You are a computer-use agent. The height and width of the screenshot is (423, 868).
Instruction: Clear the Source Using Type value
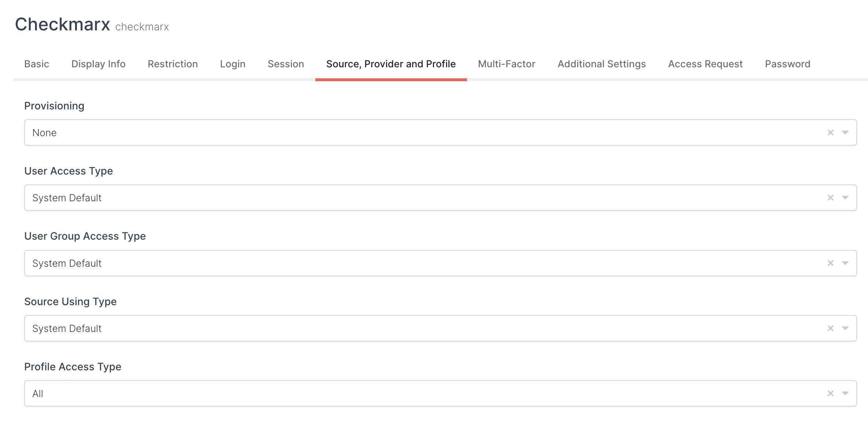830,328
